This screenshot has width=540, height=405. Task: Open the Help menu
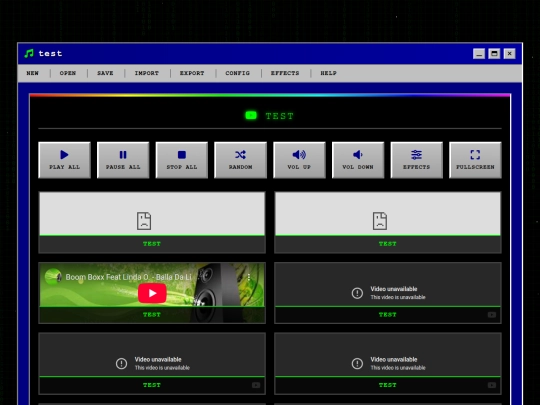pos(328,73)
